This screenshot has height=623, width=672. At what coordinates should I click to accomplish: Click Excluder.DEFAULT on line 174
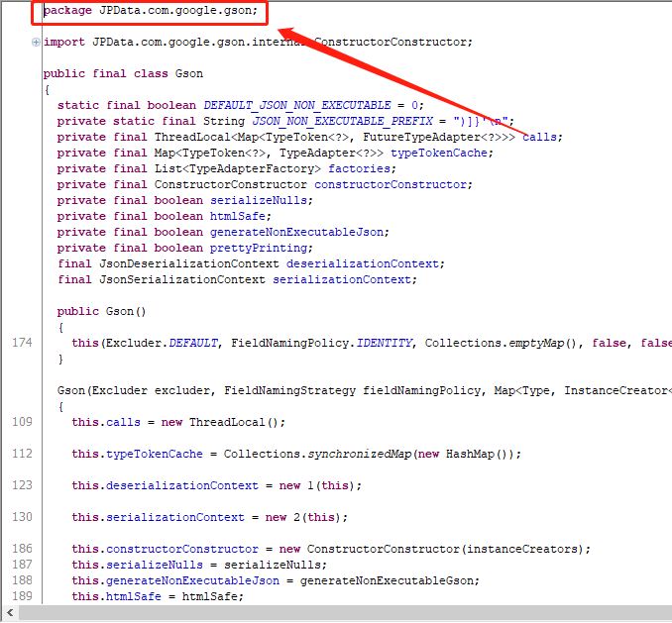pos(162,343)
